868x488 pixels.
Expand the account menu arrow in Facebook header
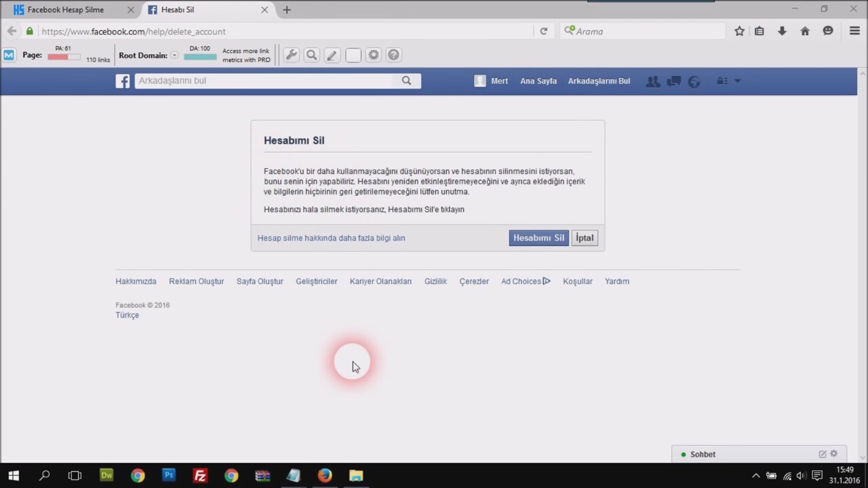[738, 81]
